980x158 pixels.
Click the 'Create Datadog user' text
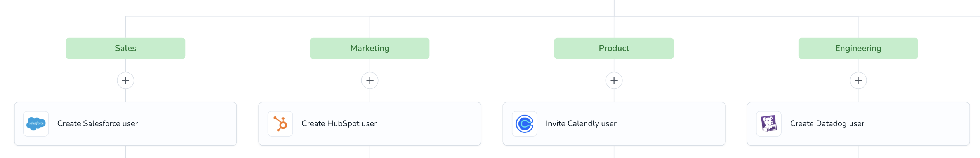click(x=827, y=124)
